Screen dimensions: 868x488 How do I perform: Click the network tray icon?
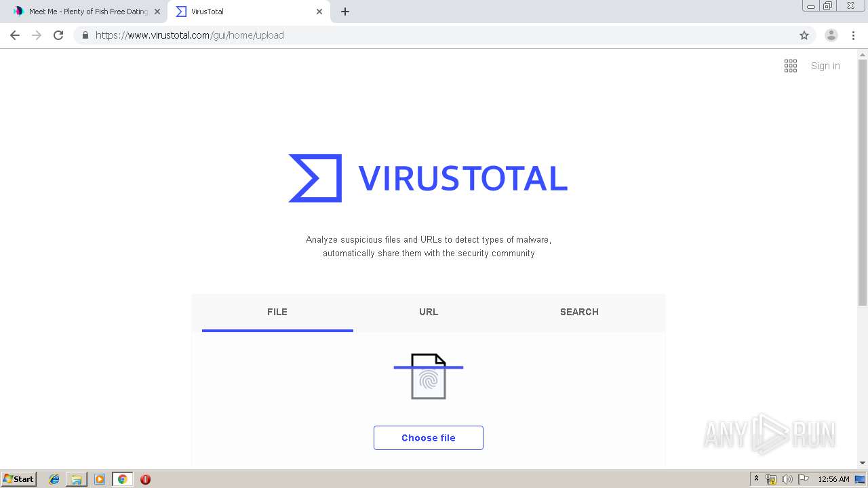[771, 479]
